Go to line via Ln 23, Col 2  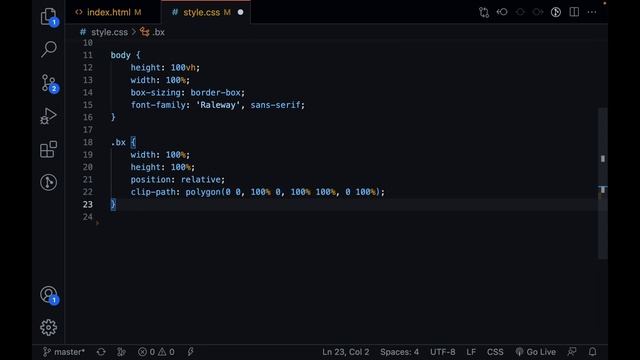click(346, 352)
